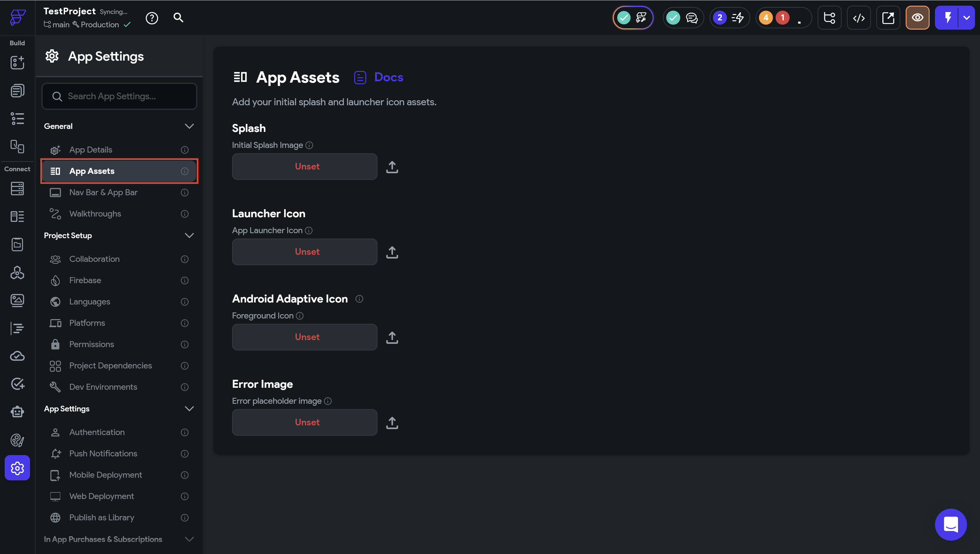Click the Search App Settings field
The height and width of the screenshot is (554, 980).
point(119,96)
